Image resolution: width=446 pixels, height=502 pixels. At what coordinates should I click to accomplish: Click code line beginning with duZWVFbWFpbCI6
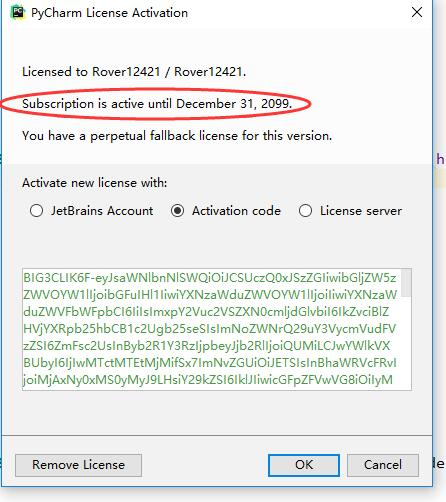click(206, 312)
